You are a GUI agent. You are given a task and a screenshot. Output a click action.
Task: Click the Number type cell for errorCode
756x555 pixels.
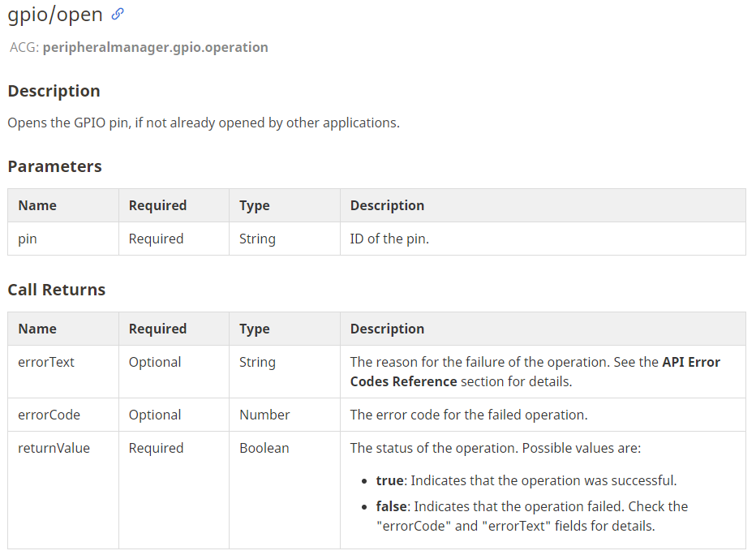[x=285, y=415]
